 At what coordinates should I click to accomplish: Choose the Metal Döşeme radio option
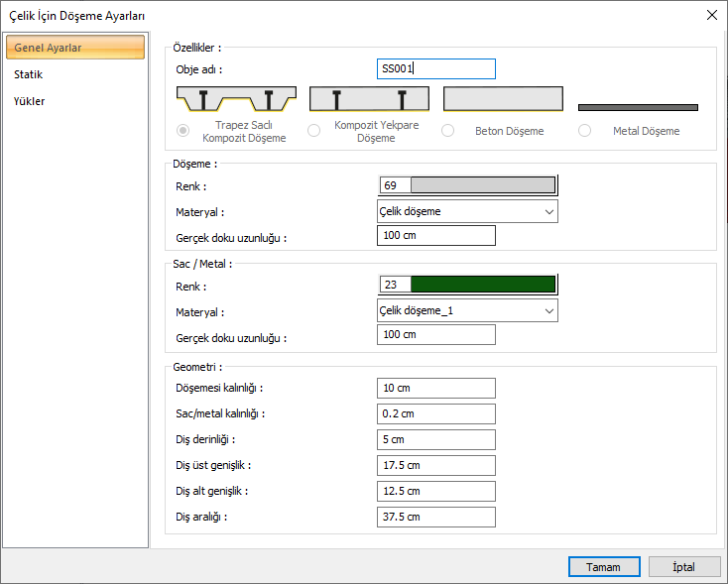[x=585, y=131]
